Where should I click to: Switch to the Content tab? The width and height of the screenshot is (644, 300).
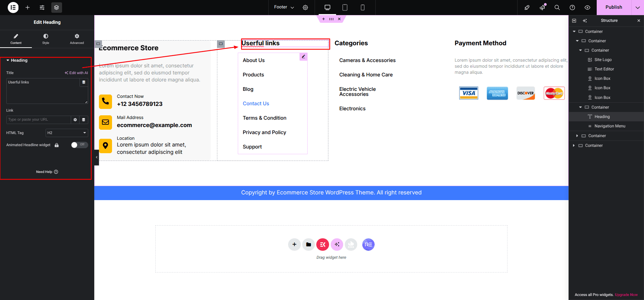16,39
